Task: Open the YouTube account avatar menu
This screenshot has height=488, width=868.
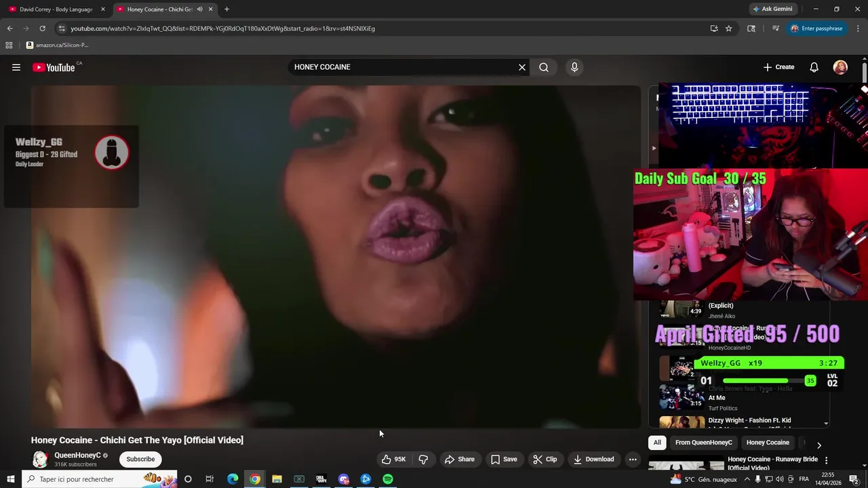Action: (840, 67)
